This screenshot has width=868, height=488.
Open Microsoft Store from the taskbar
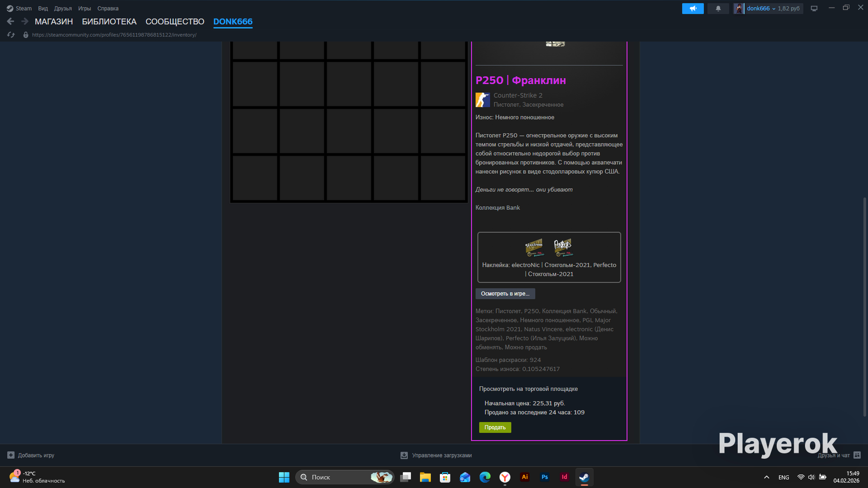[x=445, y=477]
